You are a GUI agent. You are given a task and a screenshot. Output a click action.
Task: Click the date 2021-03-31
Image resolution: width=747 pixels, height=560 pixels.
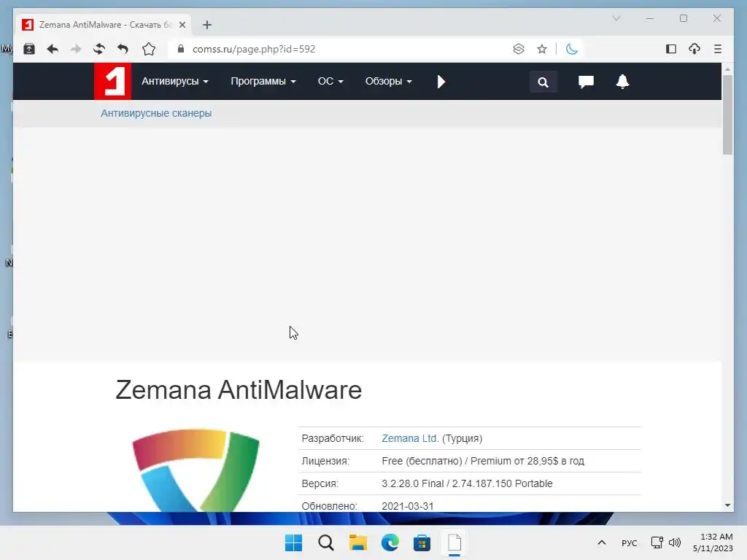408,506
